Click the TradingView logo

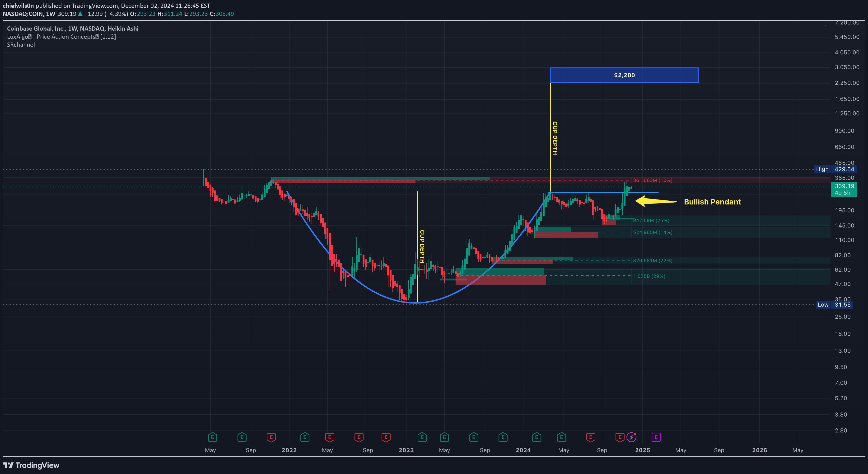coord(31,465)
